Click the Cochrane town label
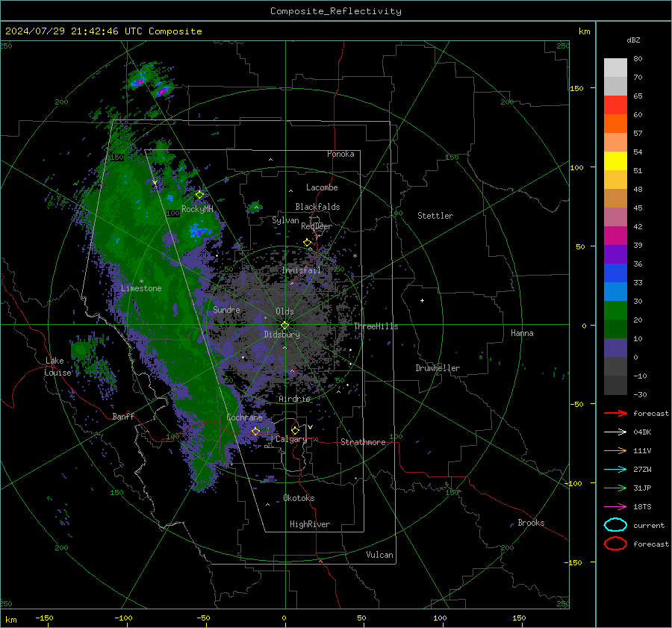The width and height of the screenshot is (672, 628). tap(244, 417)
